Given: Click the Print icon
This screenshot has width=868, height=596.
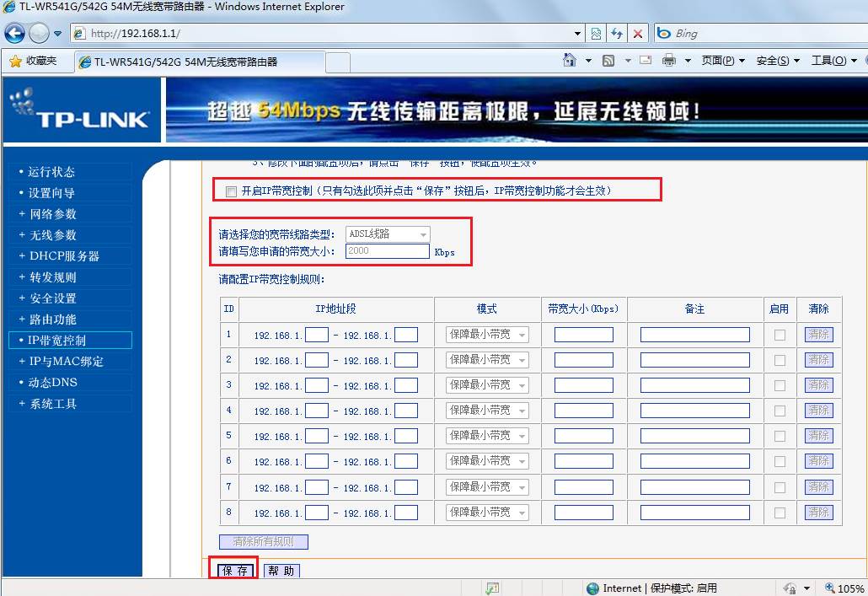Looking at the screenshot, I should coord(669,60).
